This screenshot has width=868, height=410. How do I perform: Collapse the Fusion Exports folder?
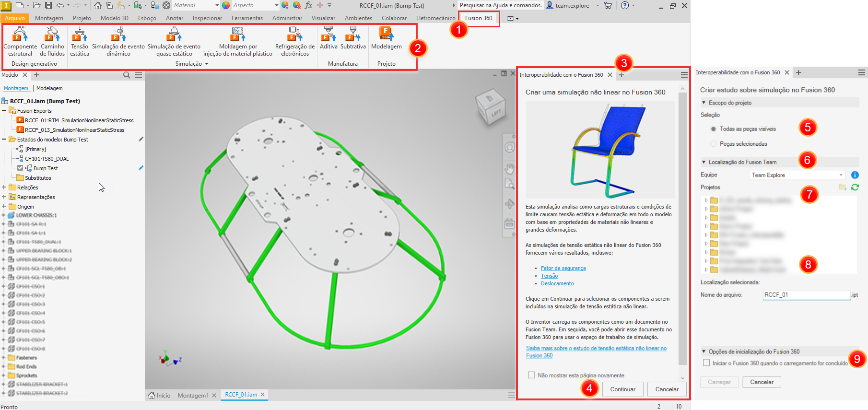4,111
